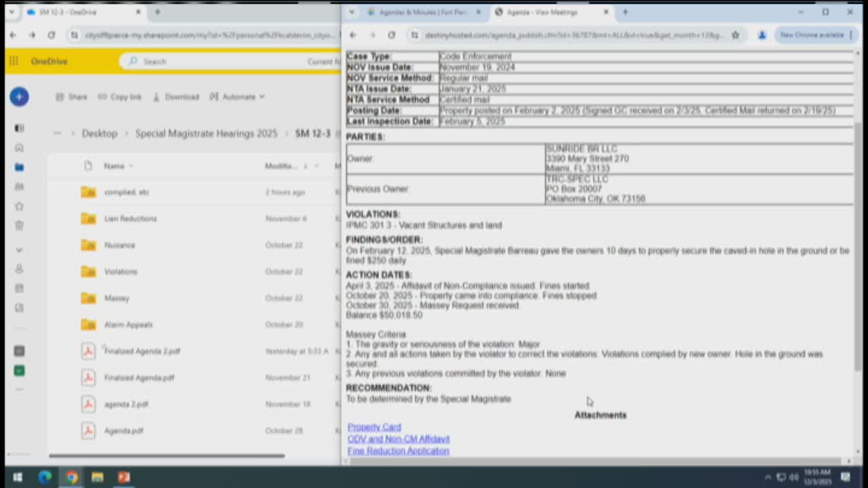Expand the Automate dropdown menu
Screen dimensions: 868x488
pos(237,97)
